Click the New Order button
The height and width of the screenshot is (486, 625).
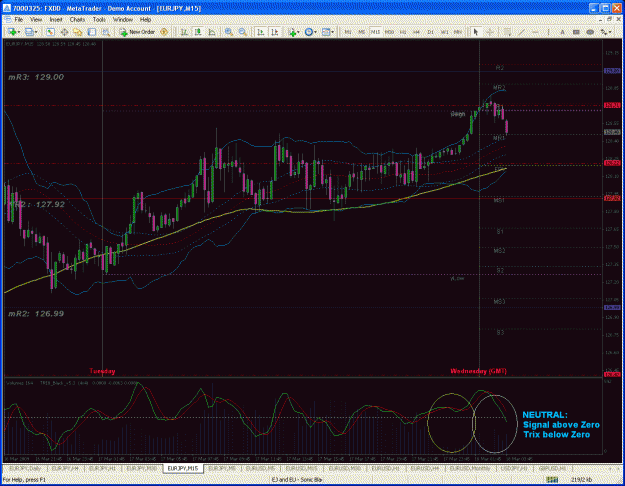(137, 32)
